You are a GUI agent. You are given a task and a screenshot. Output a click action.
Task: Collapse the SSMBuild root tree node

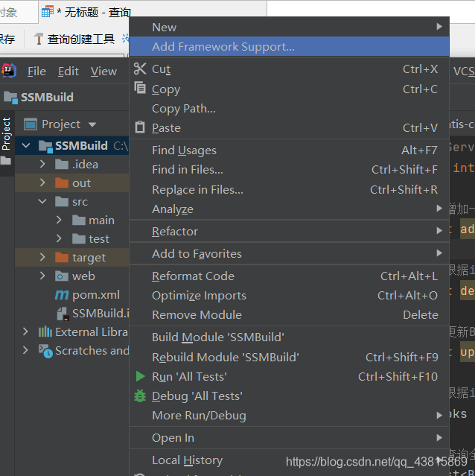tap(26, 146)
